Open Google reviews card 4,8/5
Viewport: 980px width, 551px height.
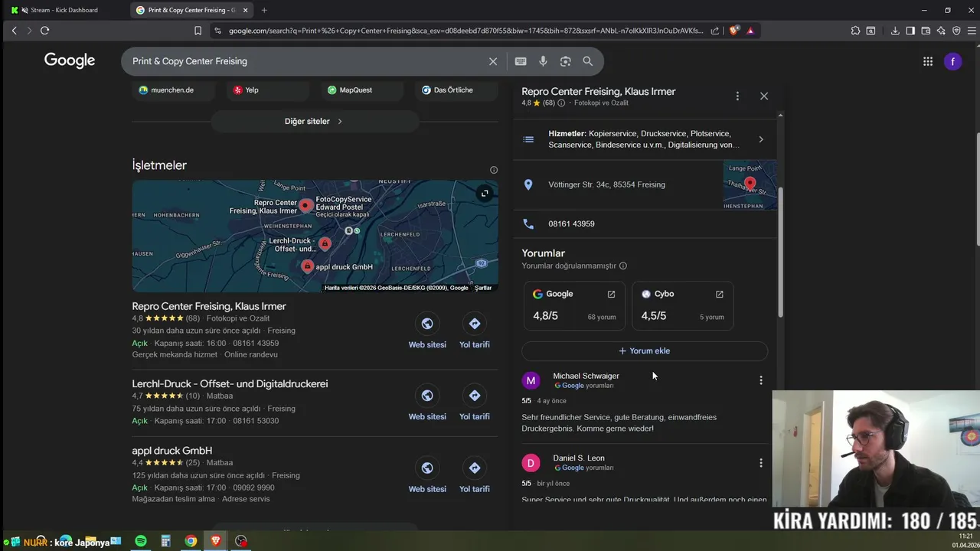574,305
